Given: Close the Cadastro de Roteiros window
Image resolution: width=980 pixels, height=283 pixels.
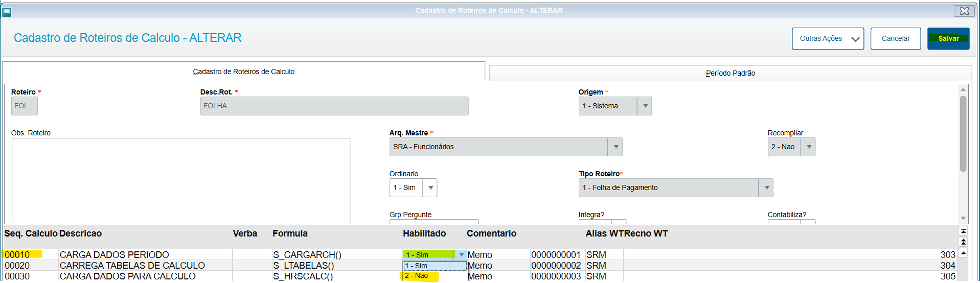Looking at the screenshot, I should tap(964, 11).
